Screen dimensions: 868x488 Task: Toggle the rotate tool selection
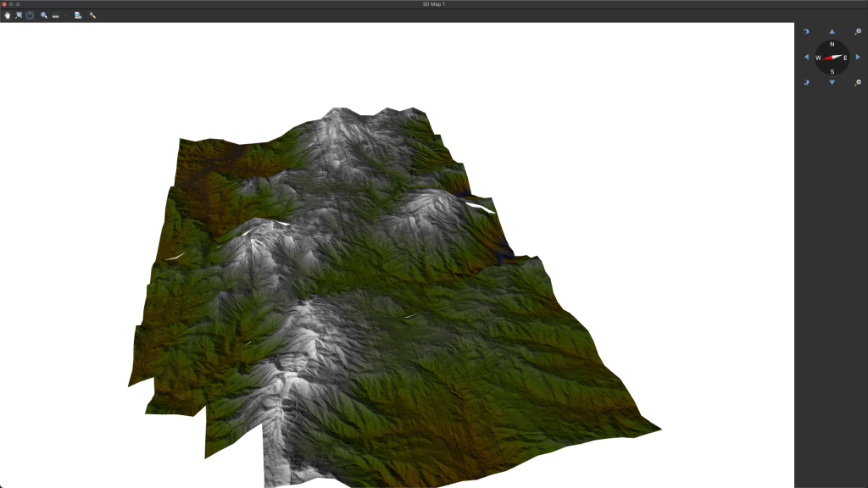click(x=19, y=15)
